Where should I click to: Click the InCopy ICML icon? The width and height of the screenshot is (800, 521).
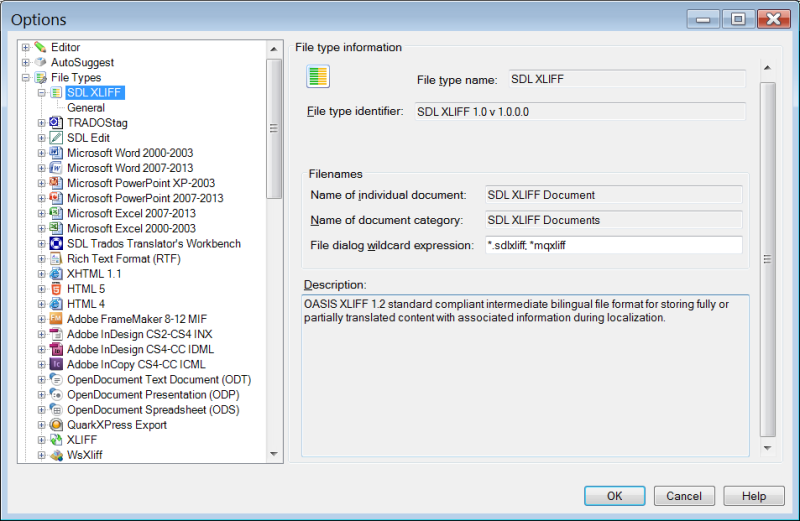point(56,364)
